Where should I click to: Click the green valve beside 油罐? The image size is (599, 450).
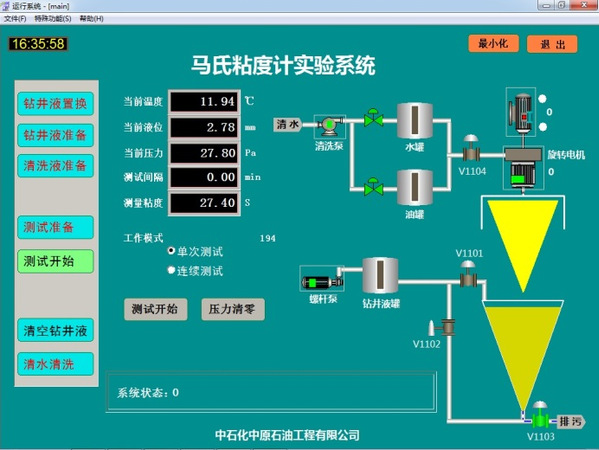pyautogui.click(x=373, y=186)
